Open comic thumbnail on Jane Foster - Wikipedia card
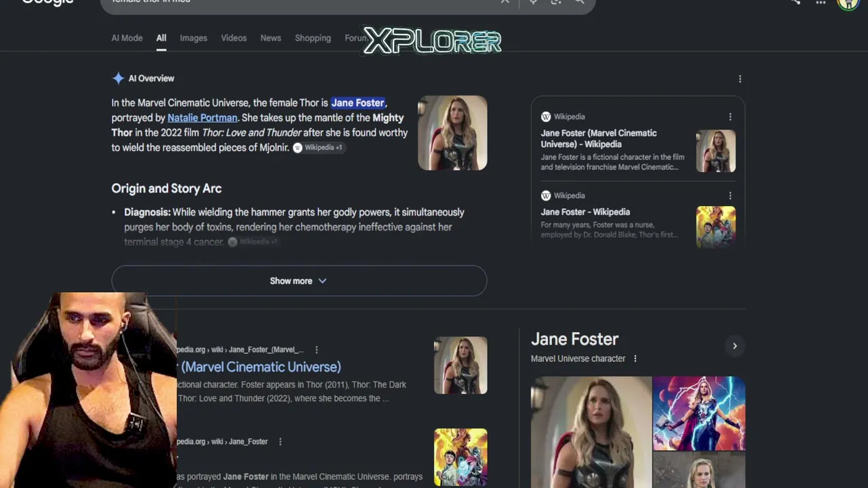The width and height of the screenshot is (868, 488). coord(716,227)
